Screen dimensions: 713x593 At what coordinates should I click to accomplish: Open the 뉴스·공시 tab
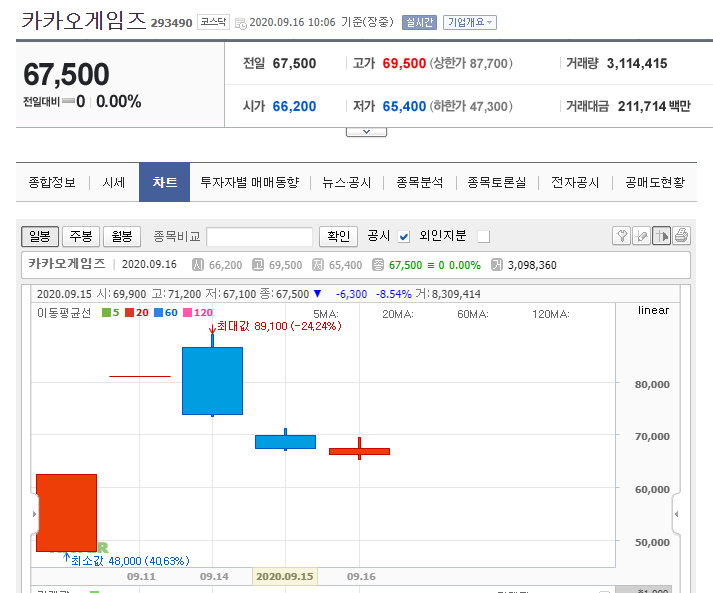[346, 182]
